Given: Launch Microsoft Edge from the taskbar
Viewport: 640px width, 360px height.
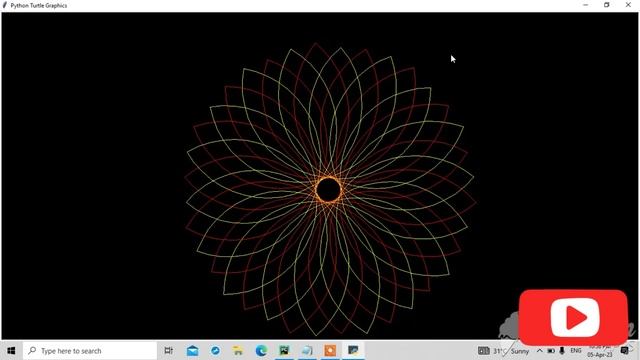Looking at the screenshot, I should click(x=261, y=351).
